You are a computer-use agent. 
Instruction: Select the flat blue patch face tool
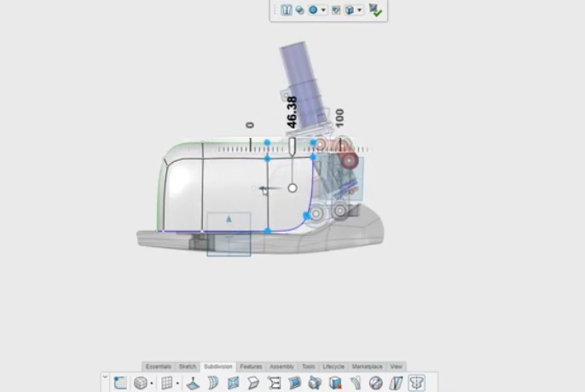233,383
